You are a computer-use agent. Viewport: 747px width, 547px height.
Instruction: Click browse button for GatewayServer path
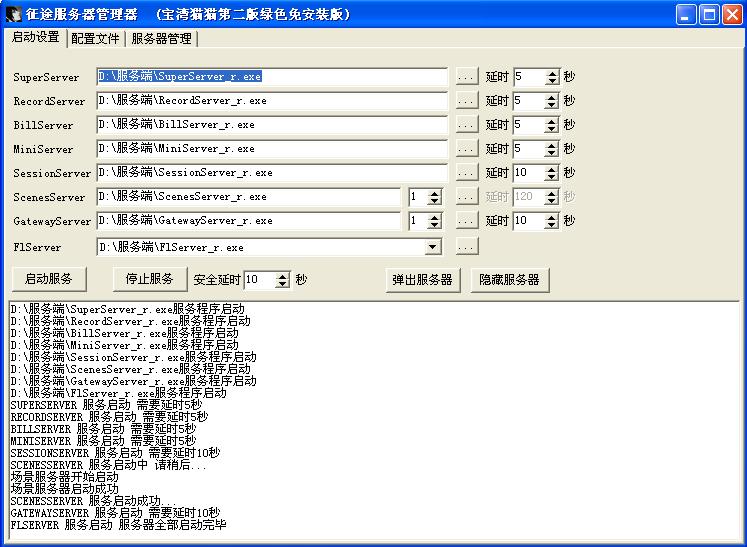[466, 220]
